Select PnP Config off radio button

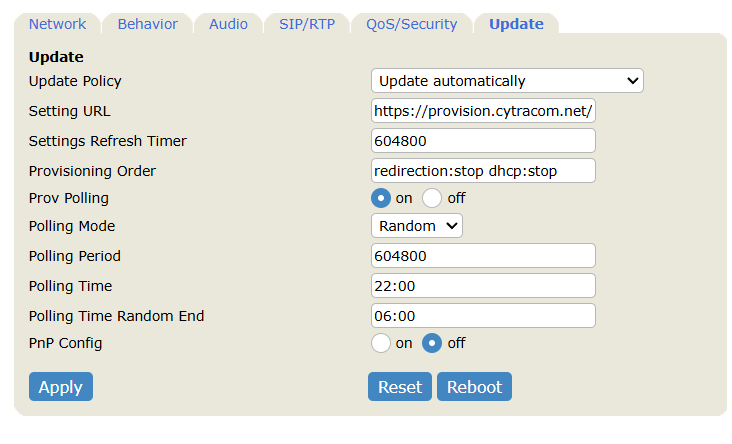click(432, 343)
